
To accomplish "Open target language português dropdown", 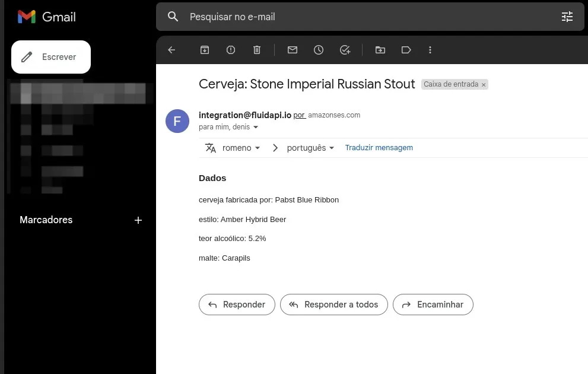I will point(310,148).
